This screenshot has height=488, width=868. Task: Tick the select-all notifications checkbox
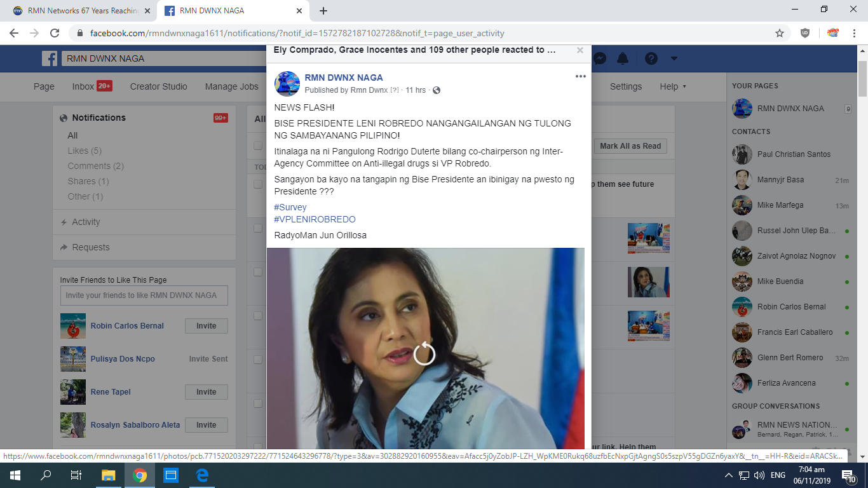point(258,146)
